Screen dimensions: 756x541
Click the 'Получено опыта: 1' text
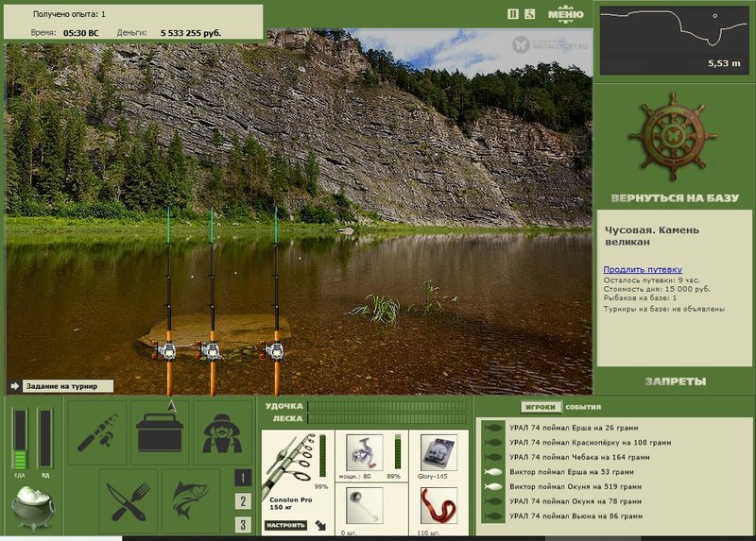(69, 14)
